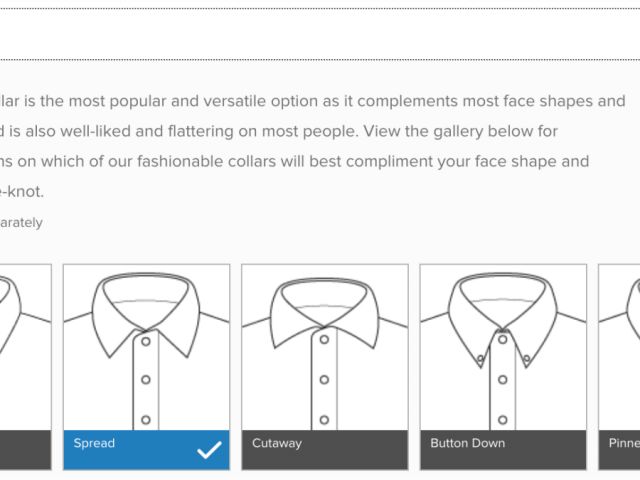Click "most popular and versatile option" text
The image size is (640, 480).
184,101
